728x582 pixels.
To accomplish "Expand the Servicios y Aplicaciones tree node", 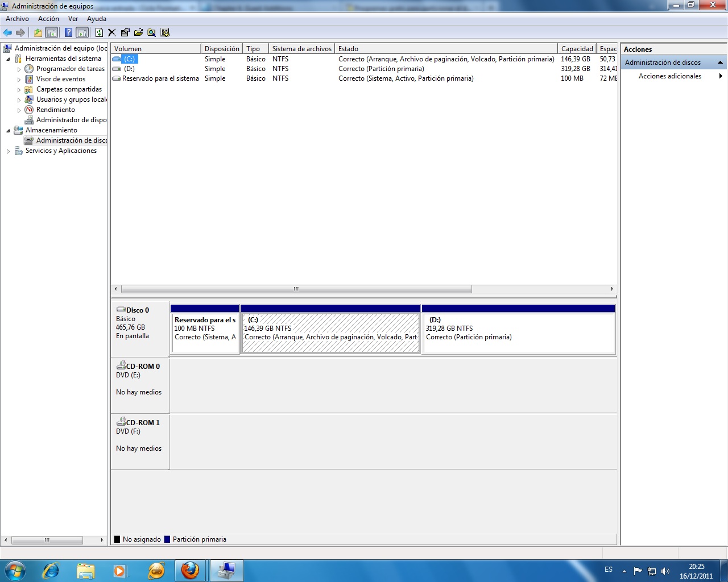I will 8,151.
